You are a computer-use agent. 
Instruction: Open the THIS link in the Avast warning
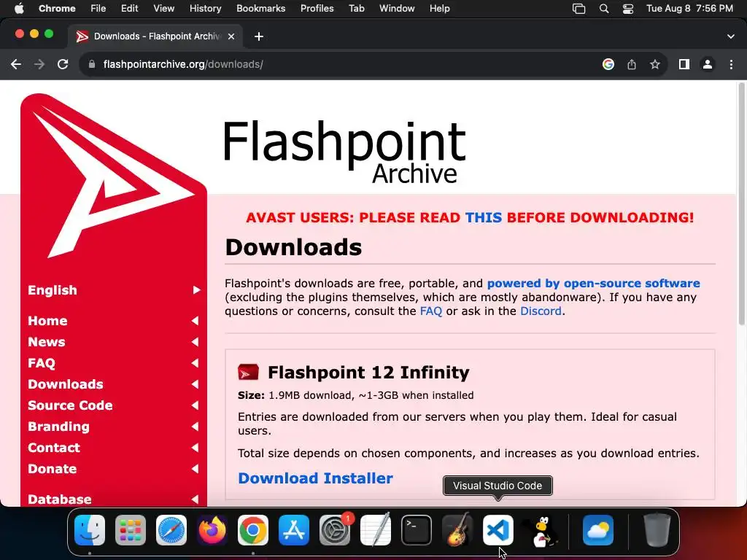[484, 217]
